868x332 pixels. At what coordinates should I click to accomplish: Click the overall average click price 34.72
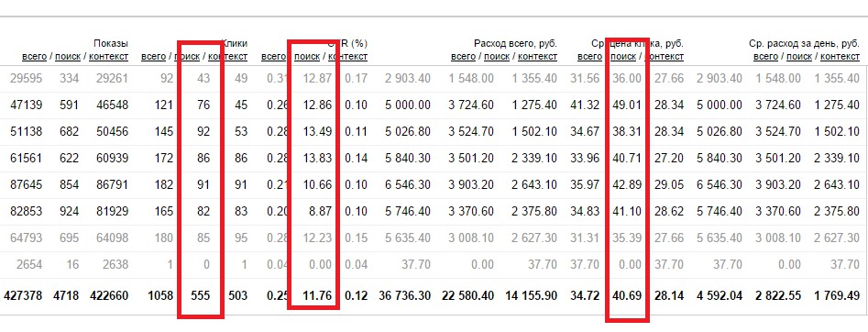pyautogui.click(x=585, y=296)
